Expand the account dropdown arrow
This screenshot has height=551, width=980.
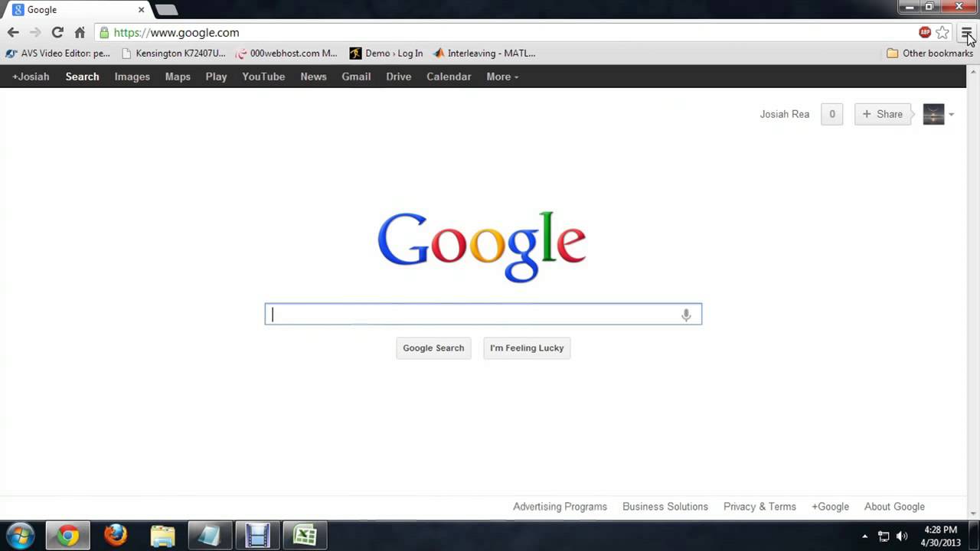951,115
